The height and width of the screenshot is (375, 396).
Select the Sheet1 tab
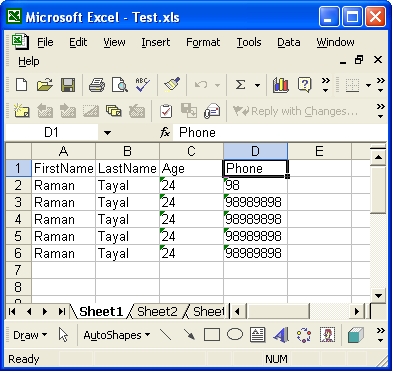tap(101, 312)
